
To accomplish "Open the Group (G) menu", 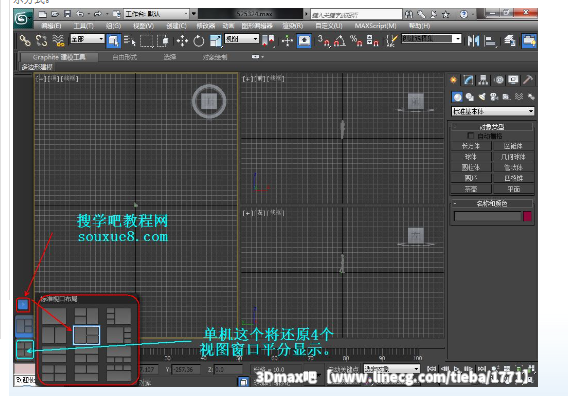I will pos(113,26).
